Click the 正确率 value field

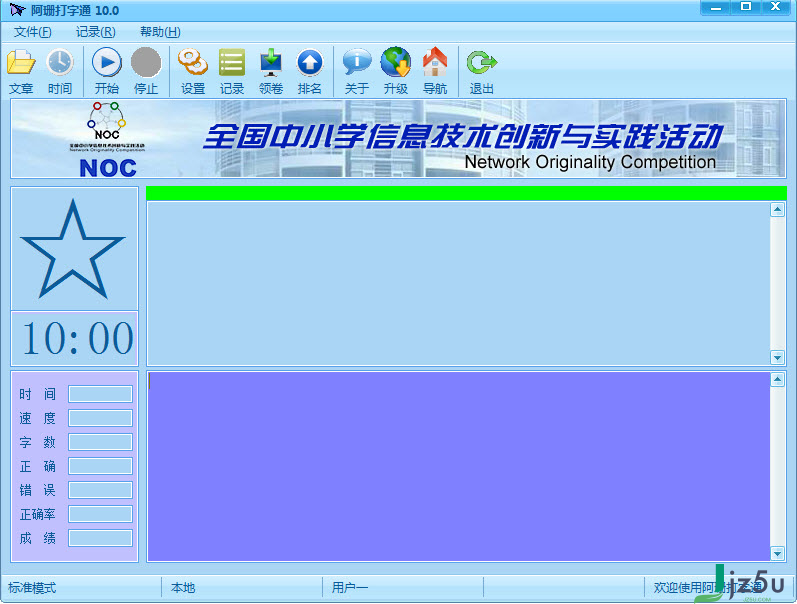[x=101, y=514]
